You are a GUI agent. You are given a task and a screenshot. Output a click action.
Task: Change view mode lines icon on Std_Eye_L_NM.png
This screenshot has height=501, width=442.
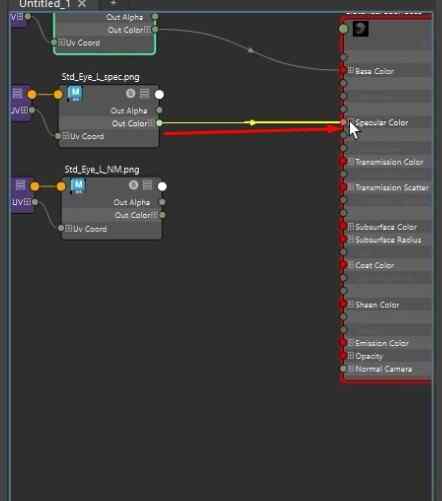[x=147, y=185]
